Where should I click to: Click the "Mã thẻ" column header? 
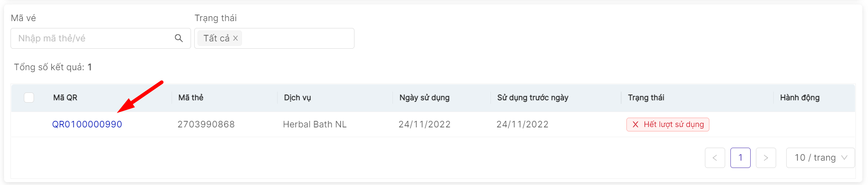pos(191,98)
